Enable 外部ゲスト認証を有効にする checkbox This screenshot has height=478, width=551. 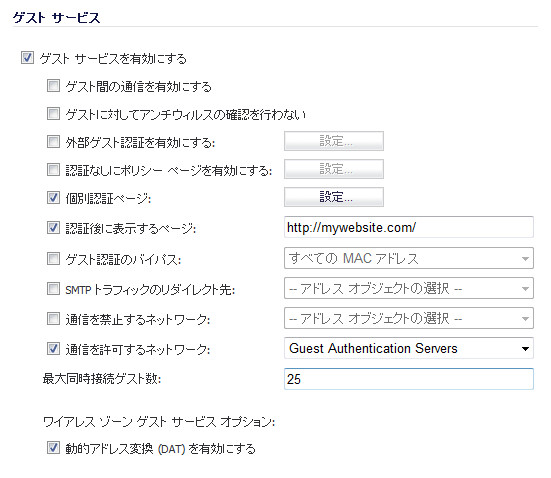(53, 142)
